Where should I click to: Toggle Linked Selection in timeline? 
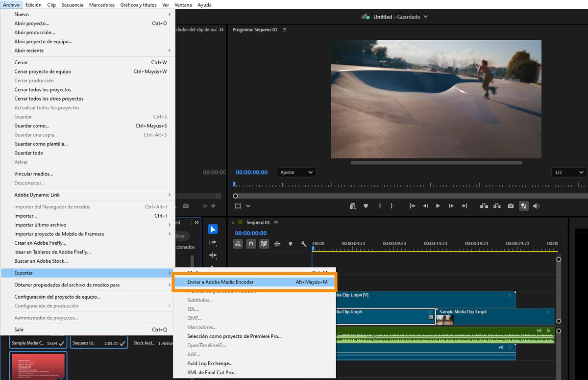pos(264,244)
